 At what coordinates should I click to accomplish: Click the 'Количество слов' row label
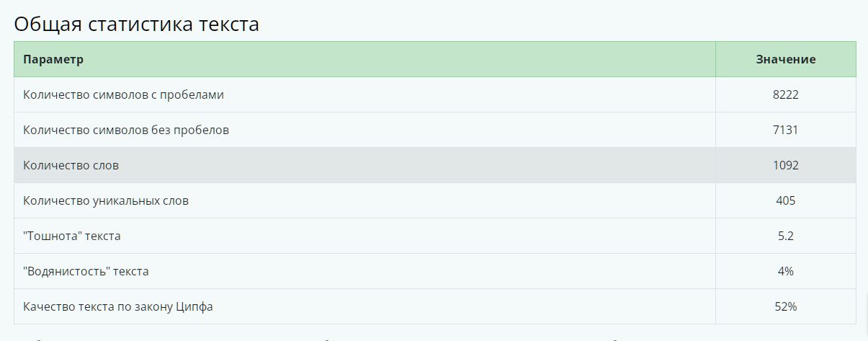pyautogui.click(x=71, y=165)
